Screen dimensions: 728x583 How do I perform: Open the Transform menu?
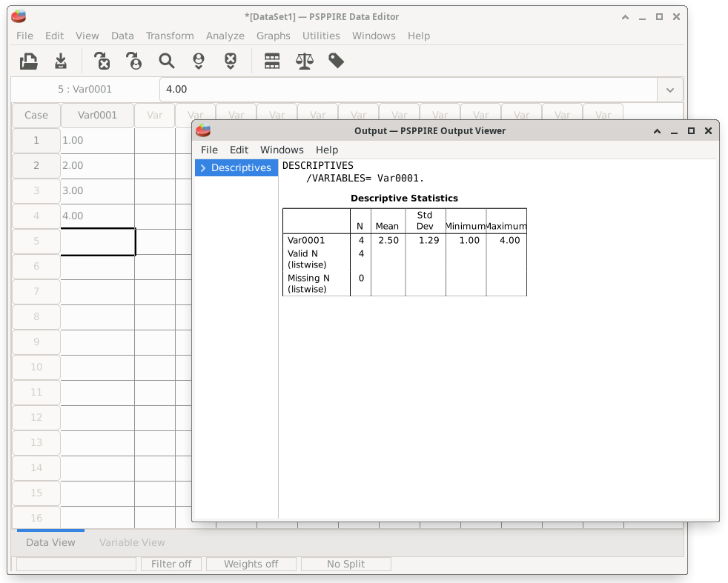(x=170, y=36)
